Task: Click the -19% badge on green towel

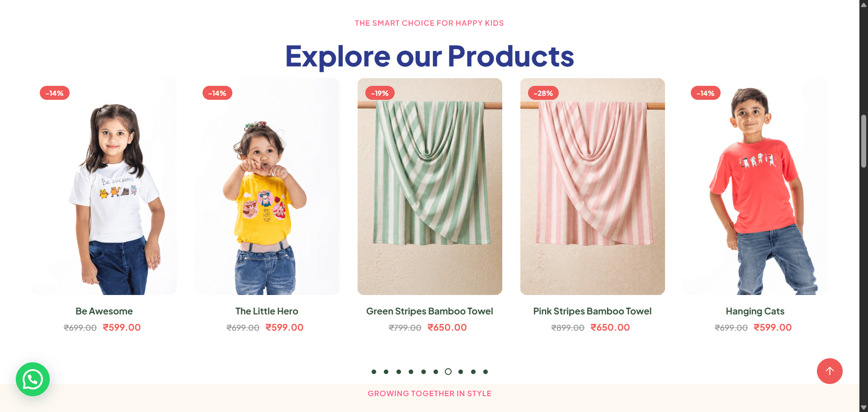Action: click(380, 93)
